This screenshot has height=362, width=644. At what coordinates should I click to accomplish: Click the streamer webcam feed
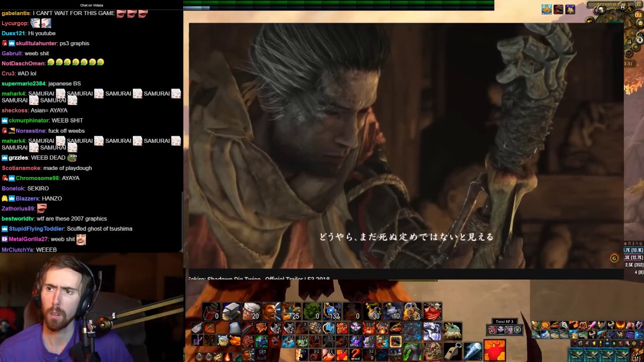point(91,307)
